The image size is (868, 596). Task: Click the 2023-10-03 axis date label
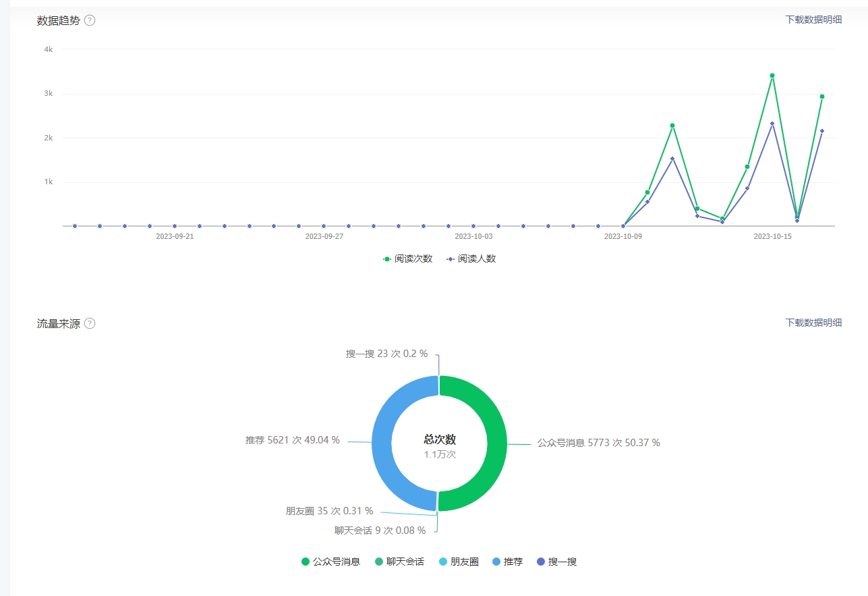coord(473,237)
